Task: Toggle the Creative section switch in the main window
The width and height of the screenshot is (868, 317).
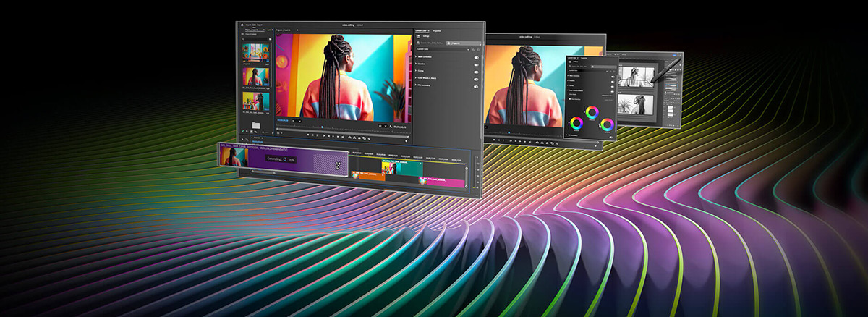Action: pyautogui.click(x=476, y=65)
